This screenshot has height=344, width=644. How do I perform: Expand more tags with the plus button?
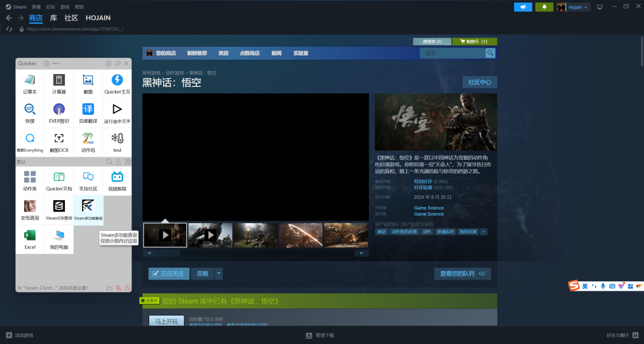click(484, 232)
